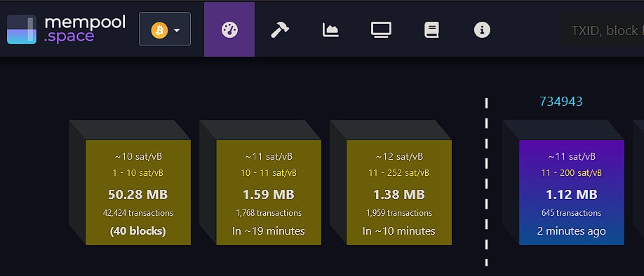Open the mined 1.12 MB block
The height and width of the screenshot is (276, 644).
tap(571, 193)
